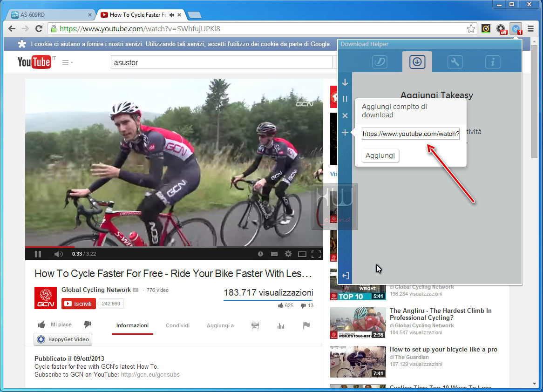Image resolution: width=543 pixels, height=392 pixels.
Task: Open the Download Helper first D tab
Action: pyautogui.click(x=380, y=62)
